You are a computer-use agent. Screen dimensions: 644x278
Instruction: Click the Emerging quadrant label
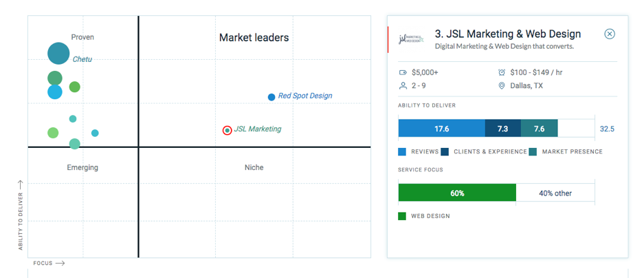[x=82, y=168]
